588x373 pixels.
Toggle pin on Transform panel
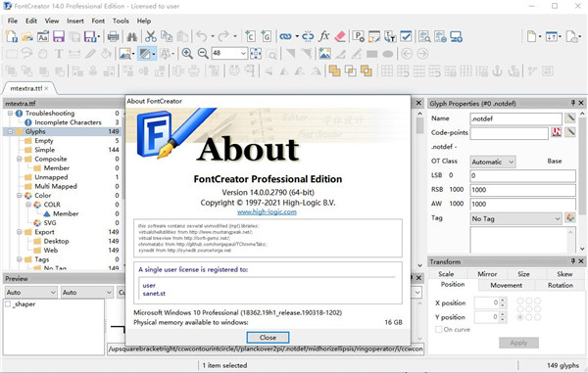pyautogui.click(x=573, y=261)
